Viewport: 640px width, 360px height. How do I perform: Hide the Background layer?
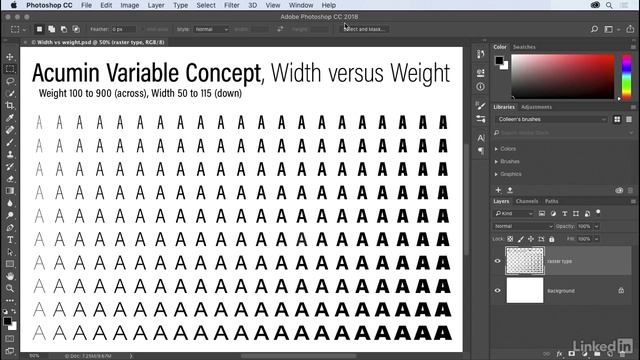(498, 291)
